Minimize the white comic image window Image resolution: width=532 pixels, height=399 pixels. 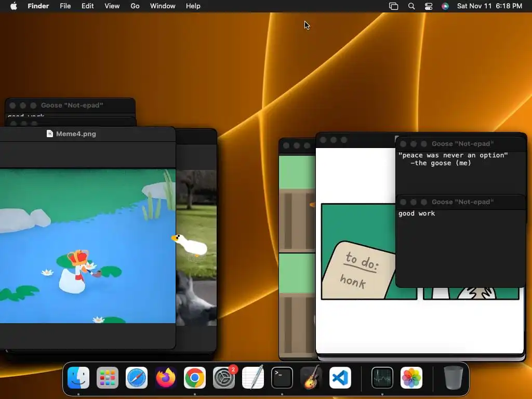334,140
